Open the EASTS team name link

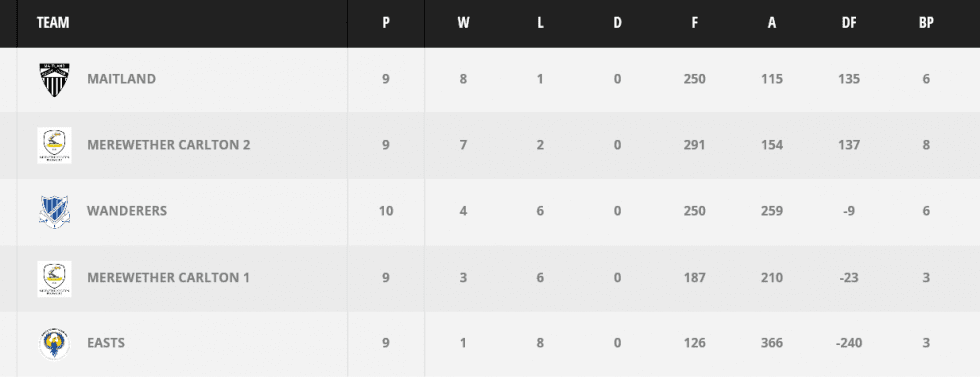pyautogui.click(x=106, y=343)
